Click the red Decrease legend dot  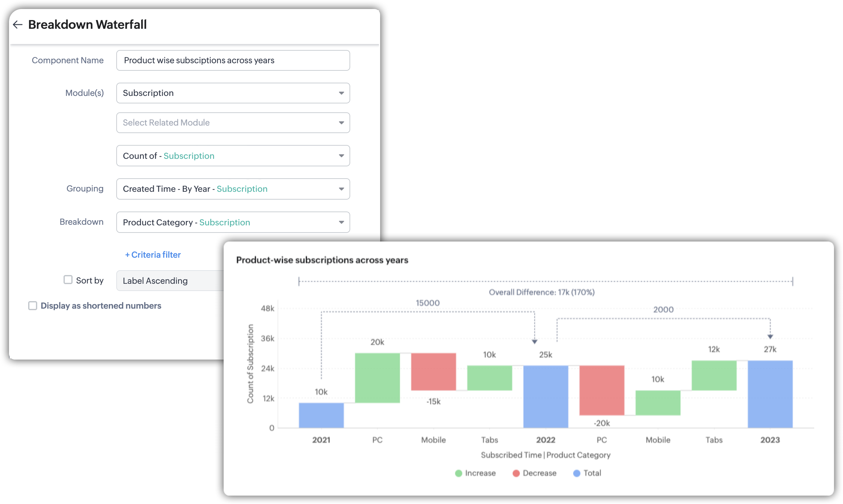point(516,473)
